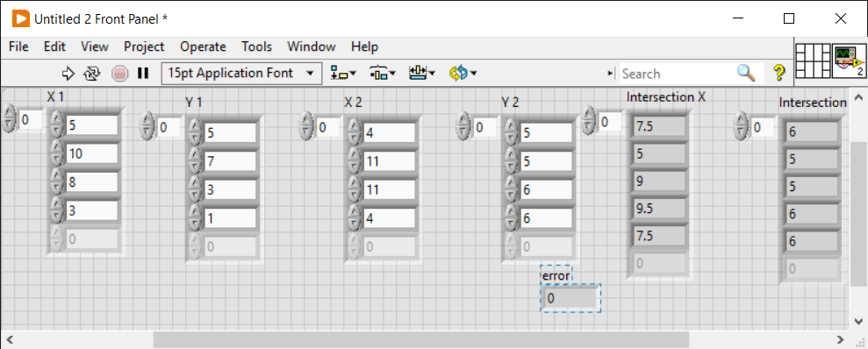The image size is (868, 349).
Task: Click Y 2 index field showing 0
Action: click(485, 127)
